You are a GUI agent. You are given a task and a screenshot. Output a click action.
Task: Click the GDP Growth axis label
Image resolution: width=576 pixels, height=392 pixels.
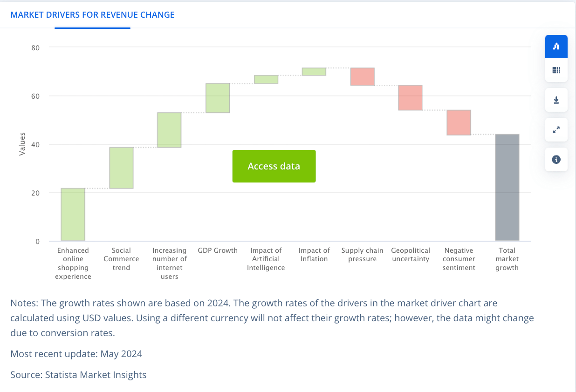218,250
